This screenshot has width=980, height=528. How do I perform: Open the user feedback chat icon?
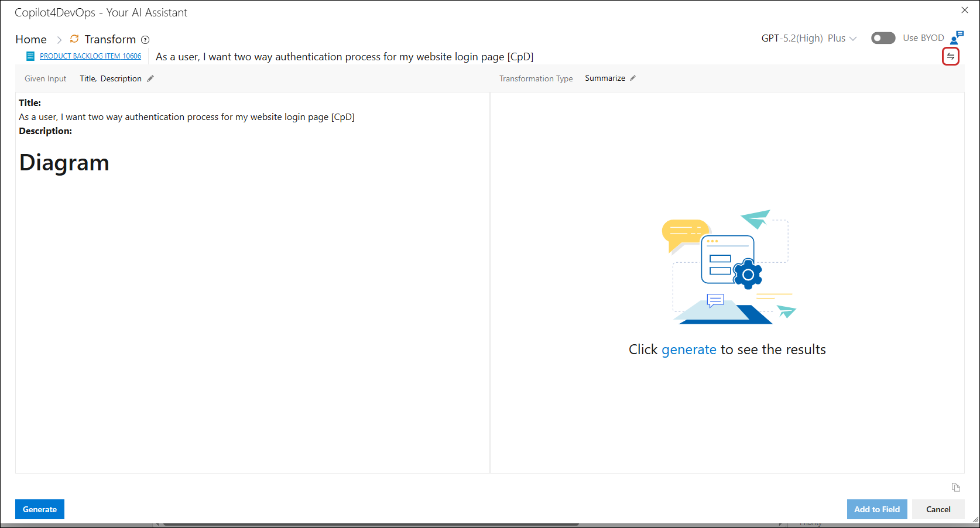point(957,38)
